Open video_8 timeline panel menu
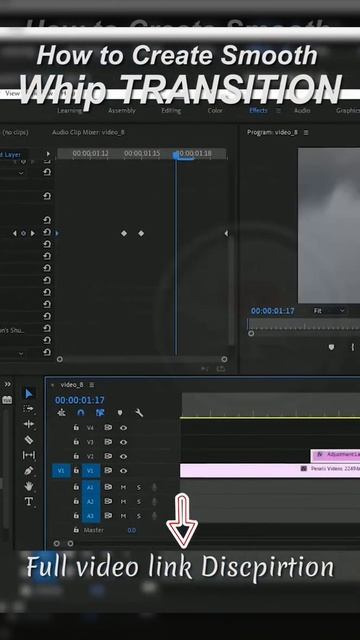This screenshot has width=360, height=640. click(x=92, y=385)
